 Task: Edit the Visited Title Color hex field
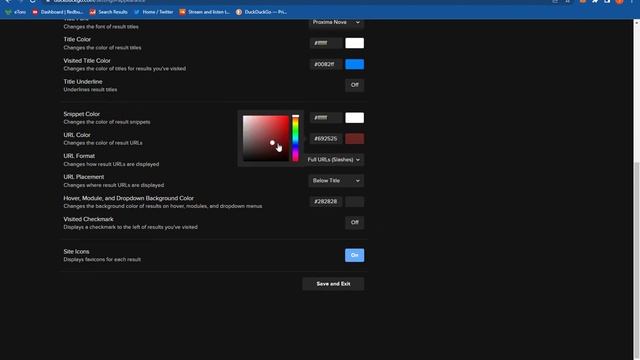point(326,64)
